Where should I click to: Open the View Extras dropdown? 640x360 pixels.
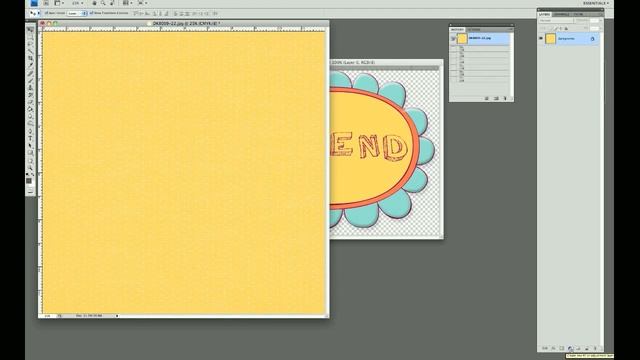(x=58, y=3)
